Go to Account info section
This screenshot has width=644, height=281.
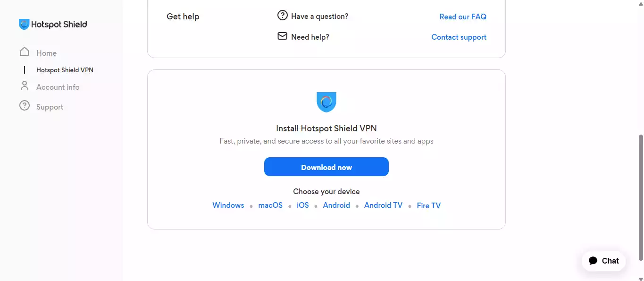(x=58, y=87)
